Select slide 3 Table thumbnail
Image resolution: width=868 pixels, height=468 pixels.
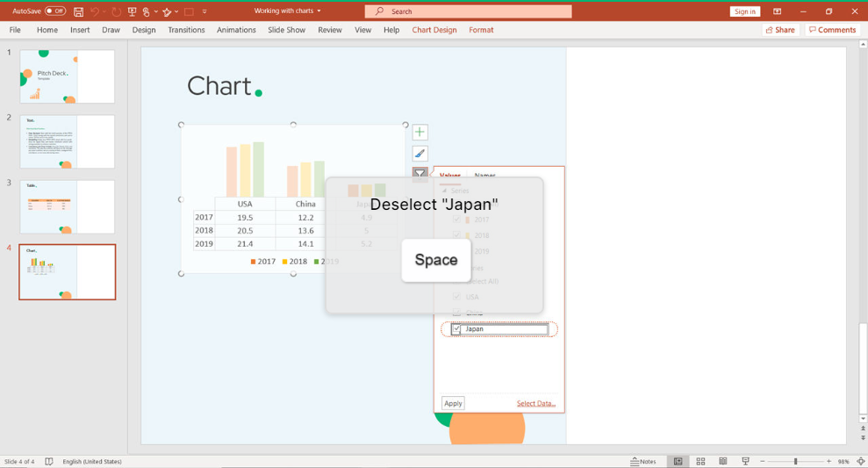tap(67, 206)
